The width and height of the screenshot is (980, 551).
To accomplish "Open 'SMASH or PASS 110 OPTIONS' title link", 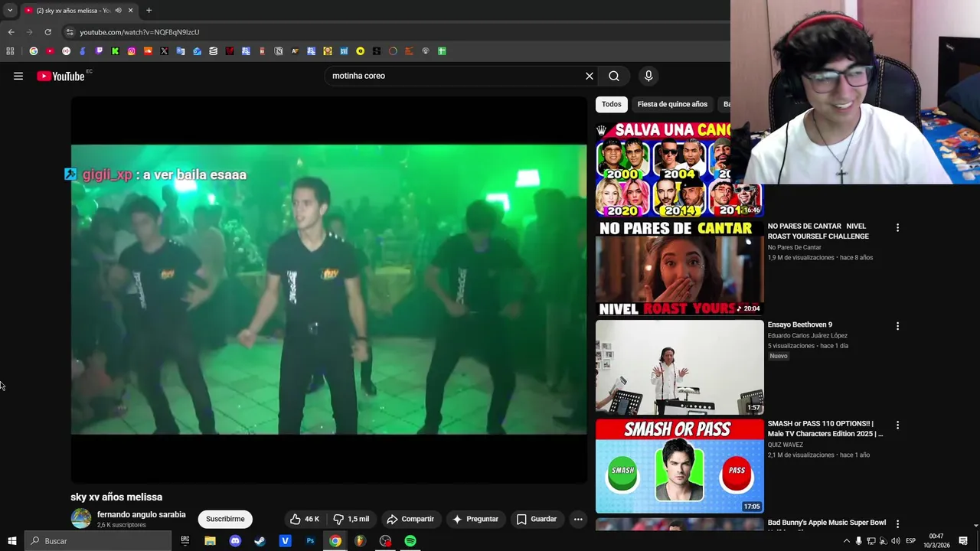I will click(x=825, y=429).
